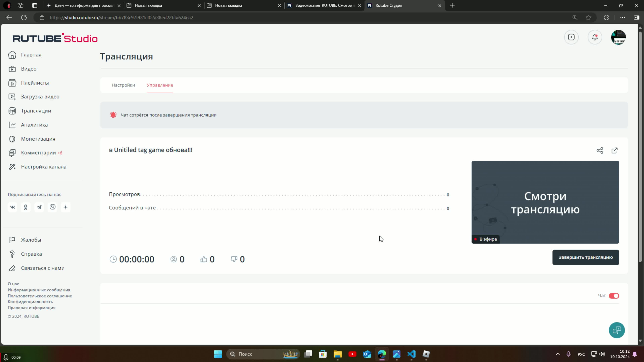Toggle the Чат switch off
644x362 pixels.
point(614,296)
